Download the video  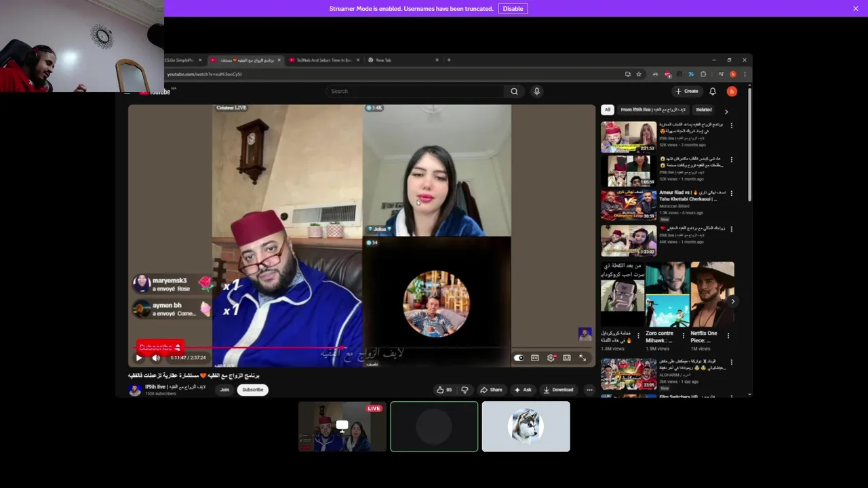coord(558,390)
